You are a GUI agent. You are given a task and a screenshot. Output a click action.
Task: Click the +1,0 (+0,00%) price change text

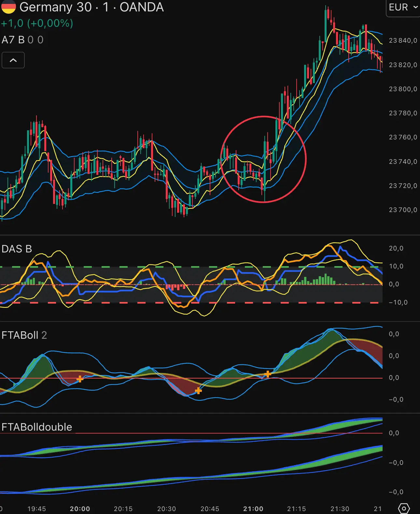(x=37, y=23)
